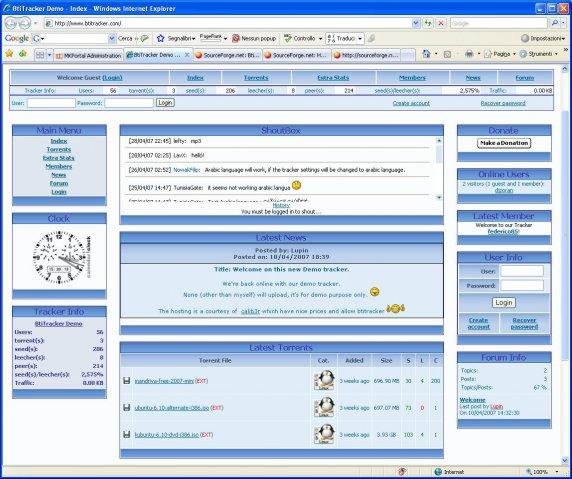Open Members in the top navigation bar
The width and height of the screenshot is (572, 479).
pos(412,78)
